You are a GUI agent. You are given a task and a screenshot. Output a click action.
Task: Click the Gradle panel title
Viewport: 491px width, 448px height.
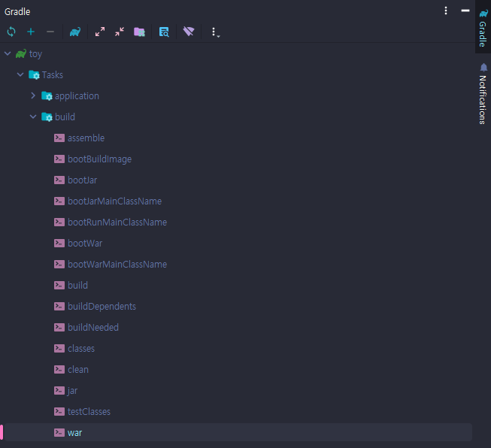click(x=17, y=11)
